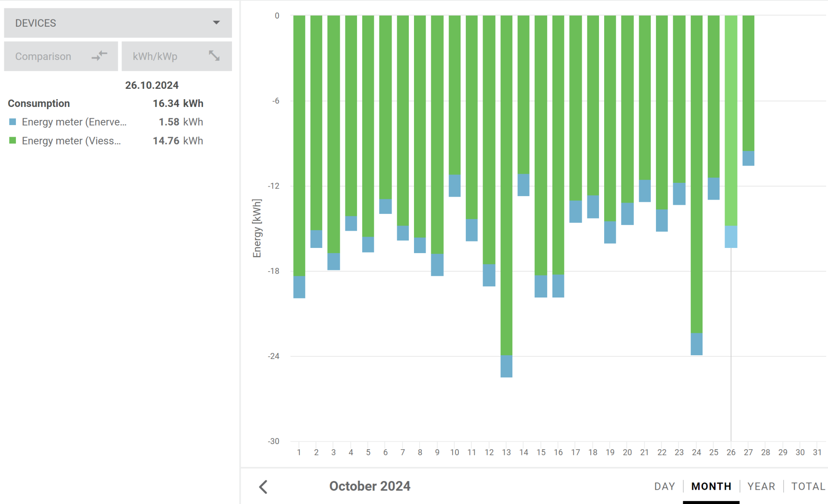This screenshot has height=504, width=828.
Task: Click the Comparison arrows icon
Action: click(x=99, y=56)
